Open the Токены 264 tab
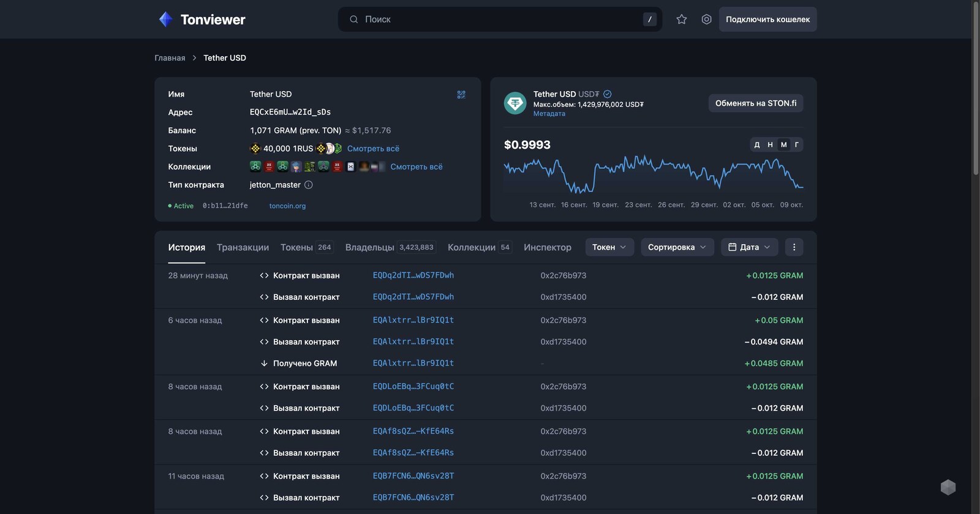Image resolution: width=980 pixels, height=514 pixels. pyautogui.click(x=306, y=247)
